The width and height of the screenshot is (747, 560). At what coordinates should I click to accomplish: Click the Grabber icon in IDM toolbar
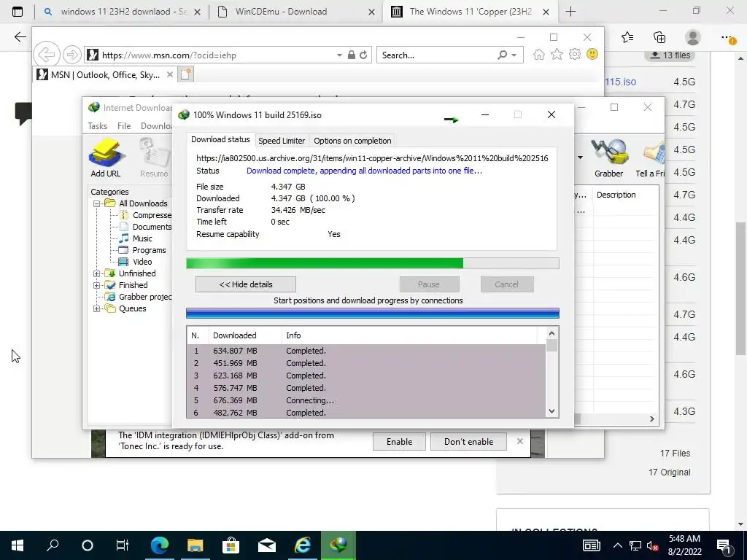[x=608, y=157]
